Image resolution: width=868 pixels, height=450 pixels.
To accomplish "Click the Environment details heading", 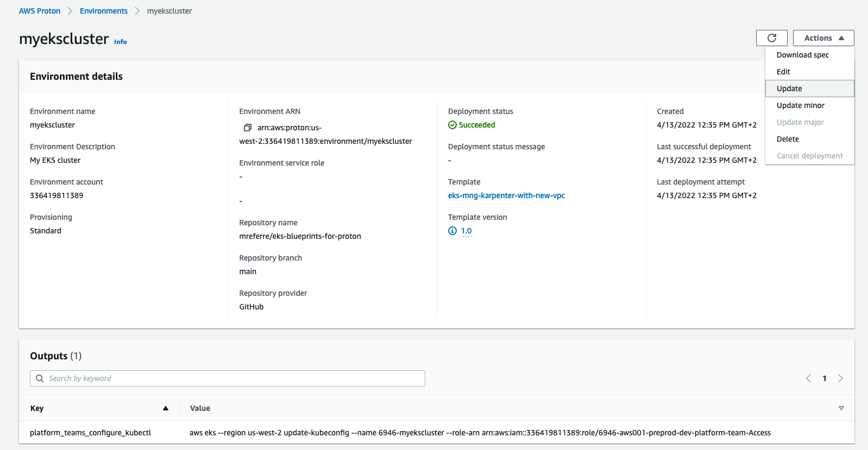I will (x=76, y=77).
